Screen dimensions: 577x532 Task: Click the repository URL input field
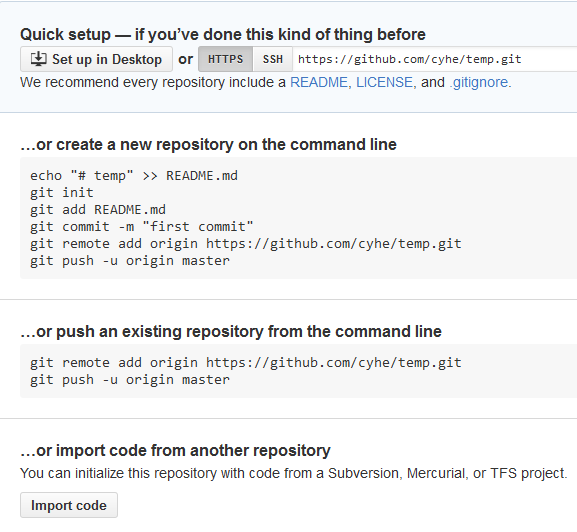[x=435, y=59]
